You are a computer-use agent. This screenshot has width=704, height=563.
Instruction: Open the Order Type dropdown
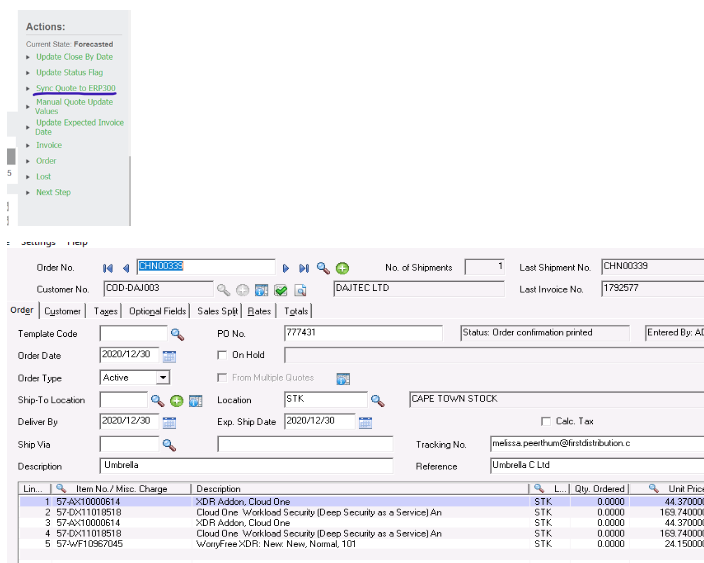(162, 378)
